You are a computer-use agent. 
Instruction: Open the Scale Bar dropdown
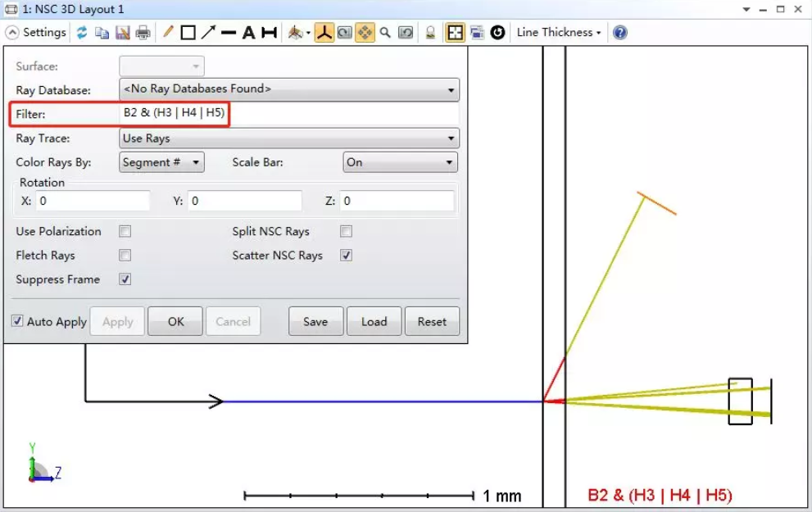pyautogui.click(x=399, y=162)
